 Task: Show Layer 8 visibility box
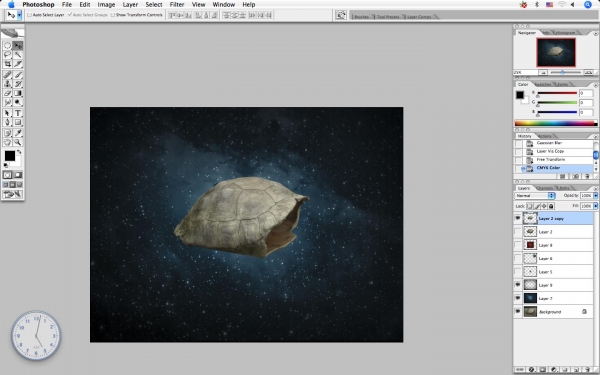coord(518,245)
